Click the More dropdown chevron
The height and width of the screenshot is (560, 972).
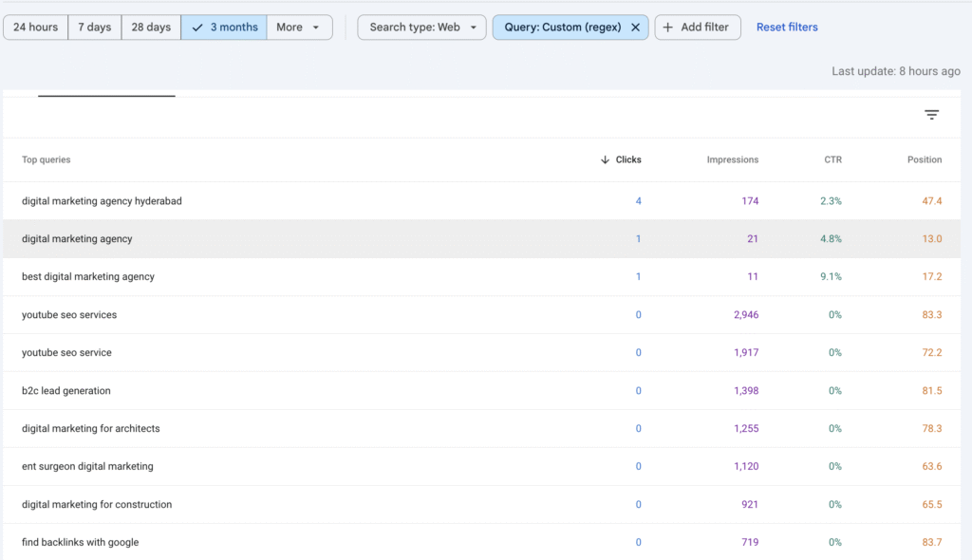[316, 28]
